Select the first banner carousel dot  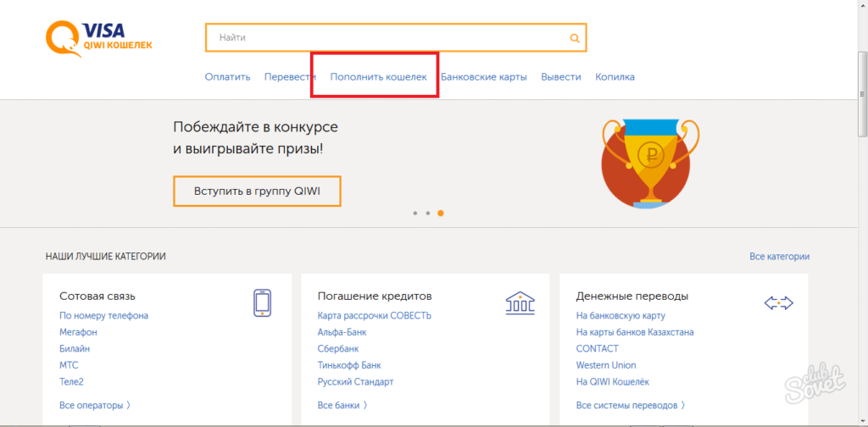tap(415, 213)
